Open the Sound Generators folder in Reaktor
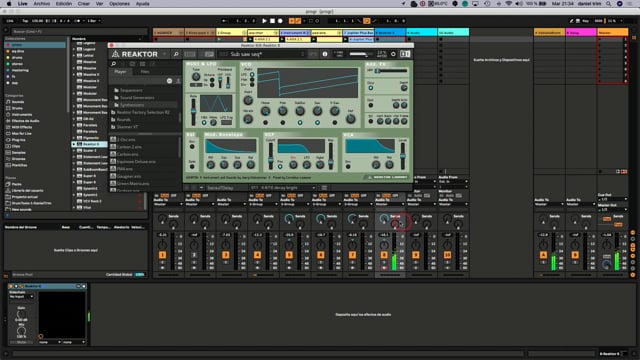Screen dimensions: 640x360 tap(137, 98)
